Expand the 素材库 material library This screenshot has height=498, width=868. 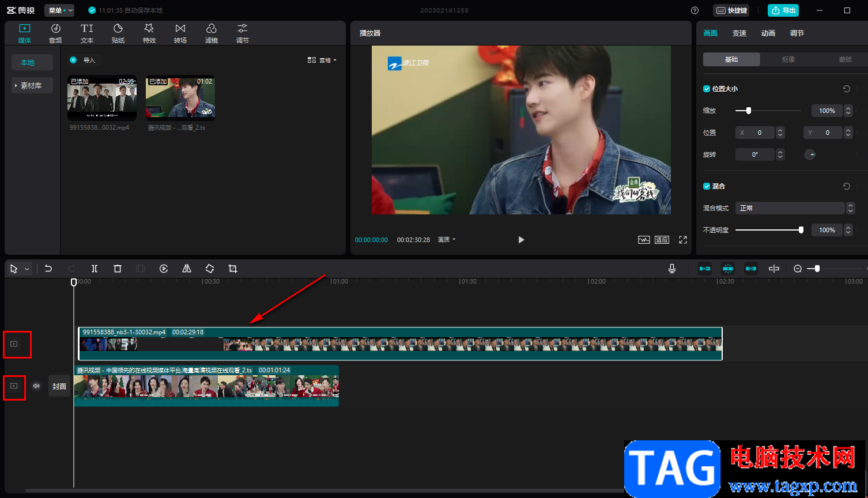click(x=32, y=85)
